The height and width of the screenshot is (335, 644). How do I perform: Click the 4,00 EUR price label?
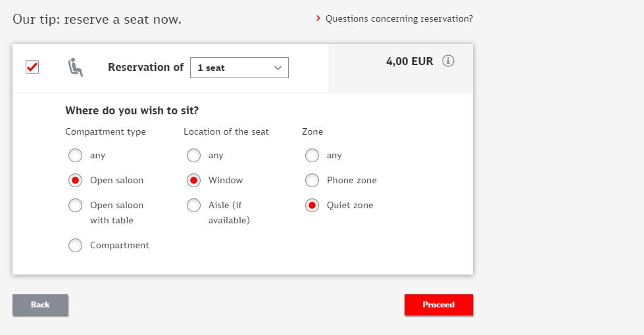click(409, 62)
